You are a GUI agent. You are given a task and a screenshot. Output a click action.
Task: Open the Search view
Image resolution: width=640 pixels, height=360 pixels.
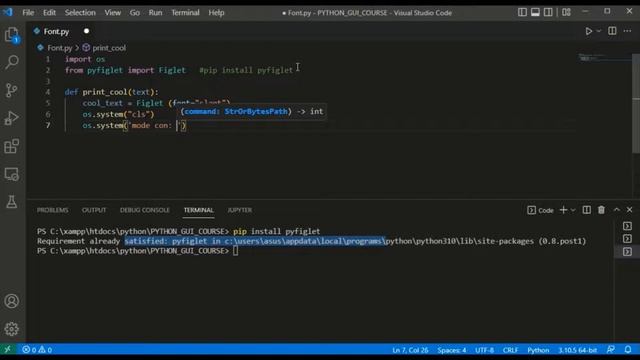click(x=12, y=62)
